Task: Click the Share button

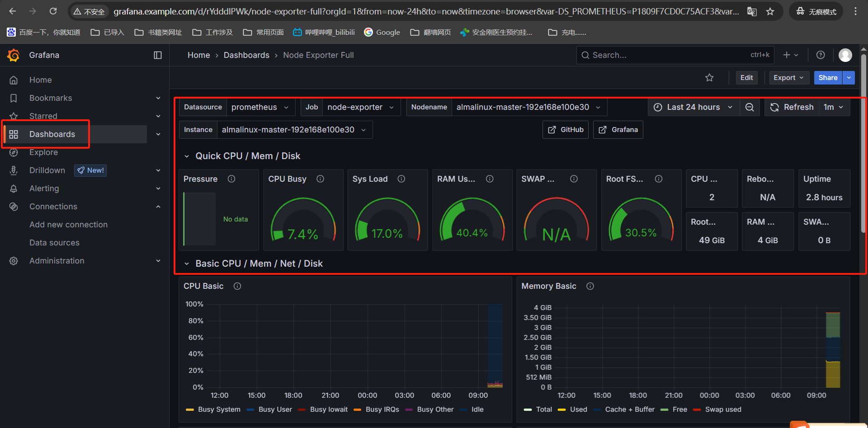Action: point(828,78)
